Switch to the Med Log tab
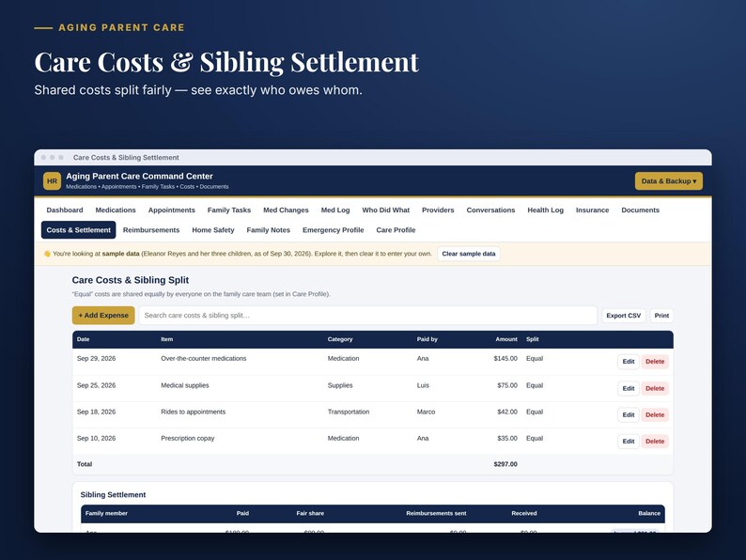 pos(335,210)
